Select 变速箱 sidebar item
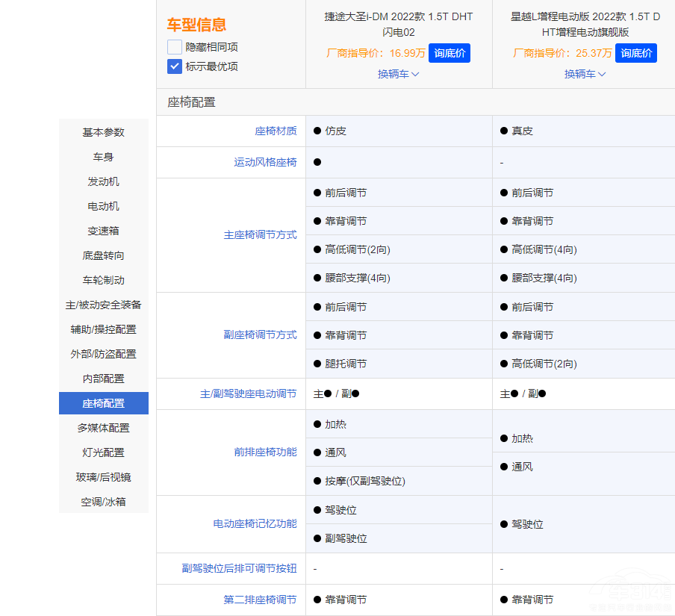The image size is (675, 616). click(104, 231)
